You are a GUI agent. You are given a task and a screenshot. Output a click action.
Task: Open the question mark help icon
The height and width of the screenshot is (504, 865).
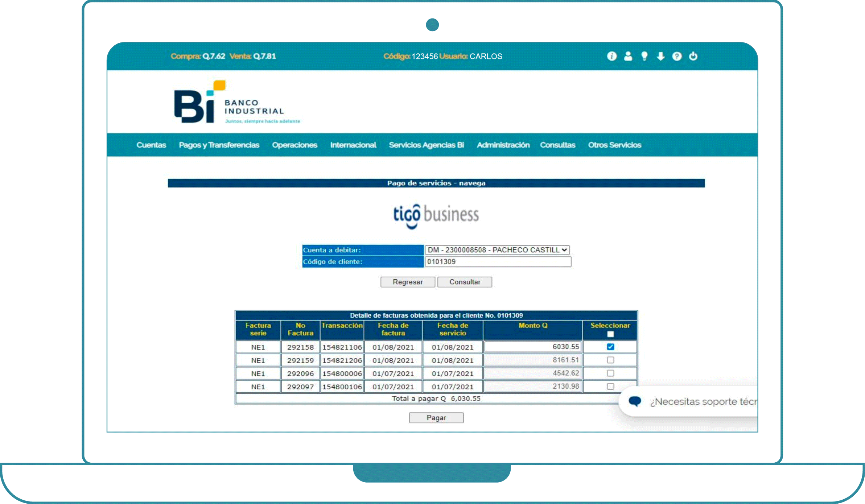[x=677, y=56]
